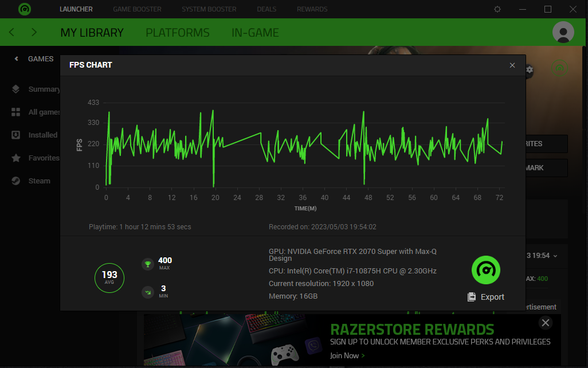Select Installed in the sidebar

tap(43, 135)
